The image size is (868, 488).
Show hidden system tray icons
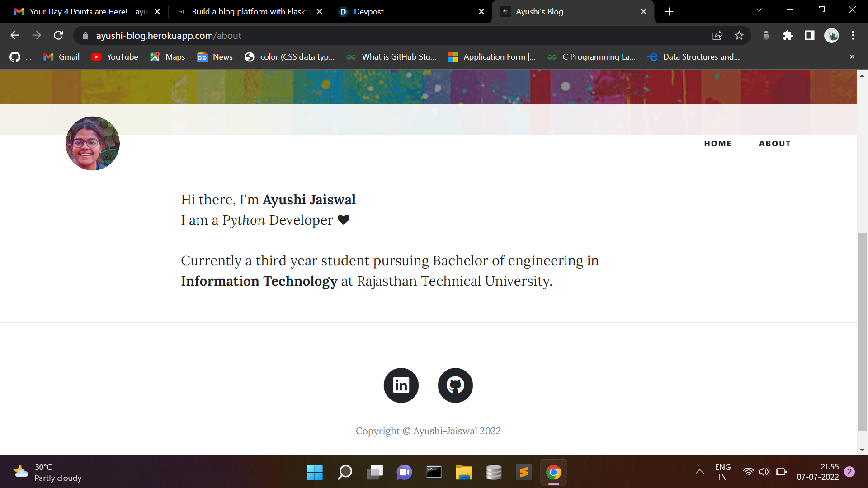[699, 472]
